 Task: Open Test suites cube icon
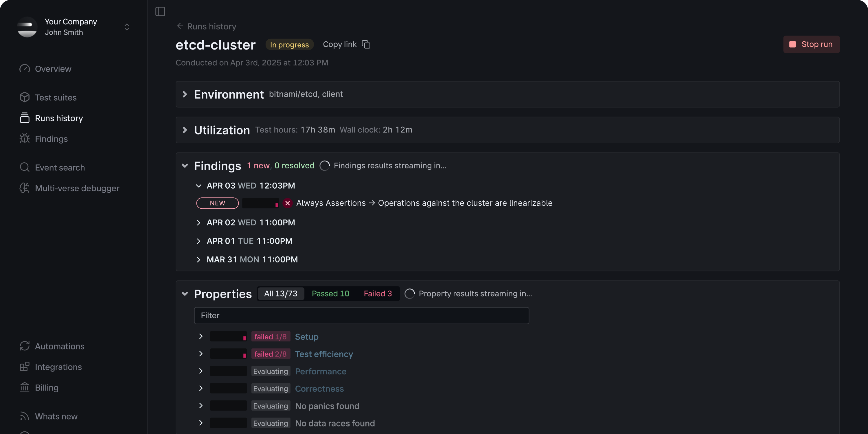pos(25,97)
